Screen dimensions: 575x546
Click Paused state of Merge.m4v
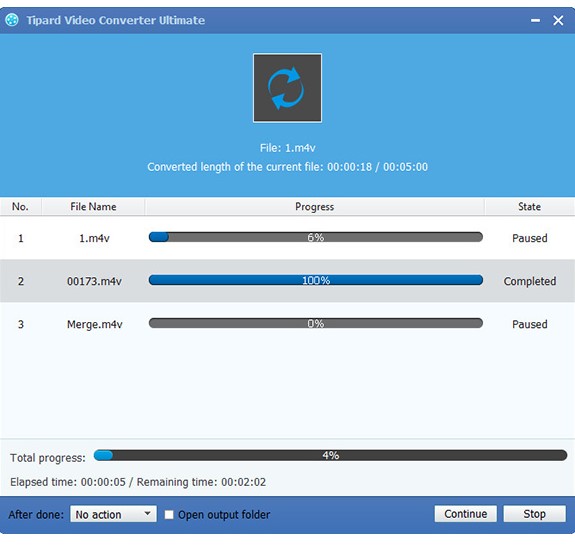coord(530,325)
